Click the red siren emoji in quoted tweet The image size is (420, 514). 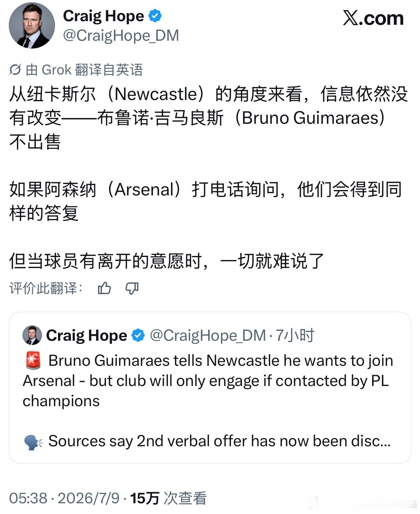click(33, 361)
